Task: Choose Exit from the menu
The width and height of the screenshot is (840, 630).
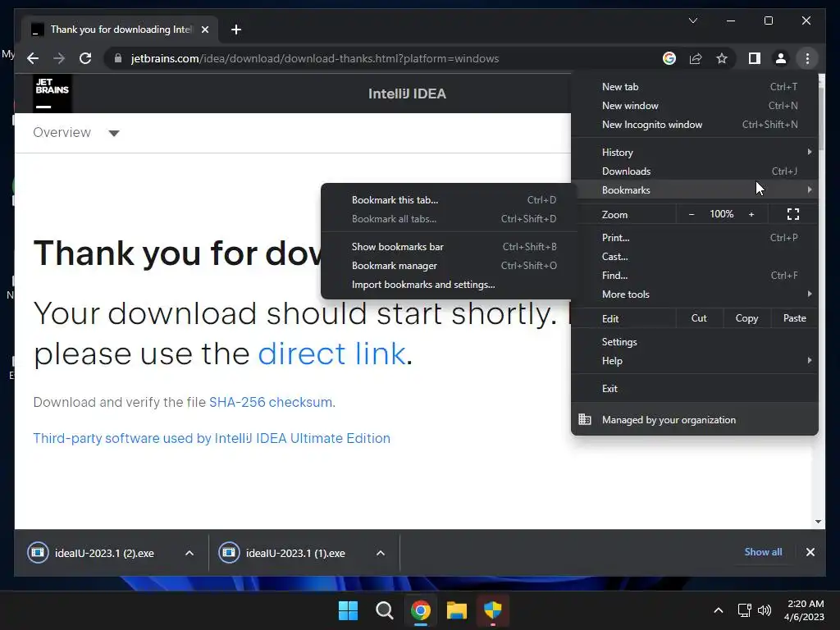Action: pyautogui.click(x=694, y=388)
